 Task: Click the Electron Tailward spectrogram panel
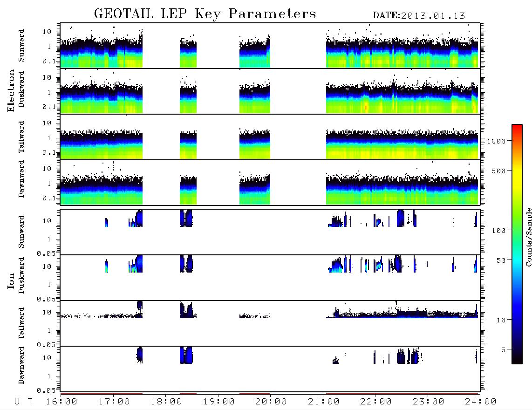[270, 137]
